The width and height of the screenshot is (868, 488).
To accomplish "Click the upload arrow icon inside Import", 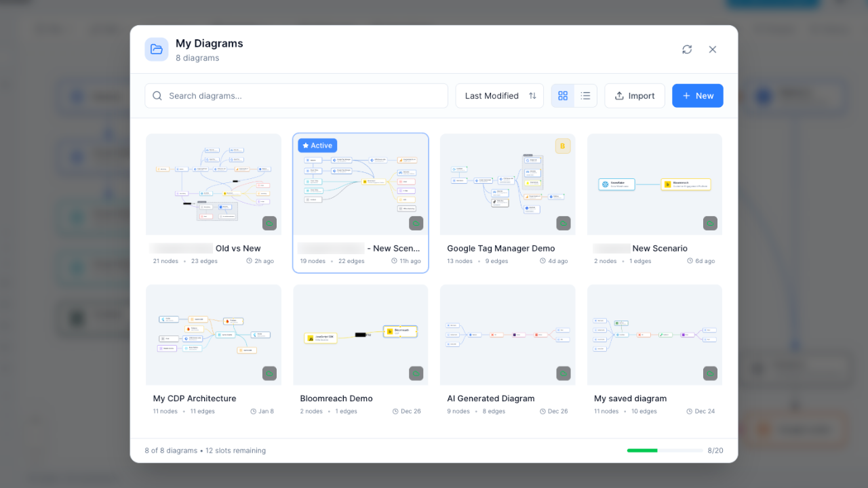I will [x=620, y=96].
